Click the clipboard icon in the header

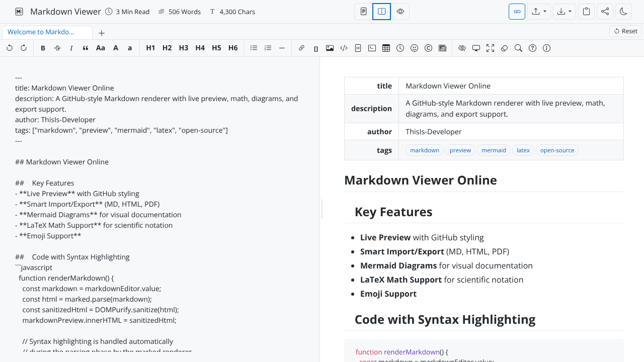(x=587, y=12)
